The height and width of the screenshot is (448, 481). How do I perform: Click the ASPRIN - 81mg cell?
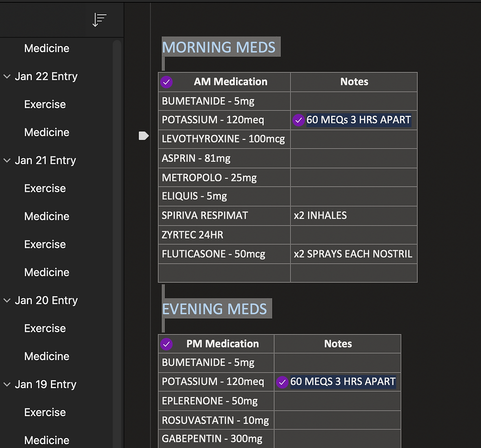[224, 158]
